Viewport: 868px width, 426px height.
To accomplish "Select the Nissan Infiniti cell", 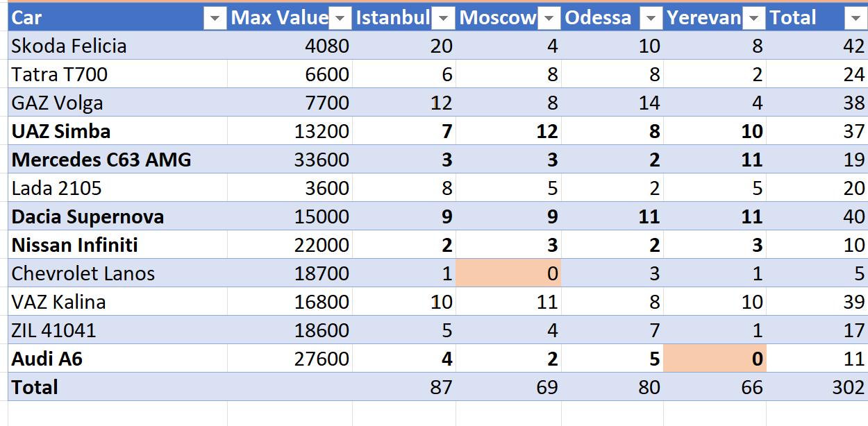I will coord(75,246).
